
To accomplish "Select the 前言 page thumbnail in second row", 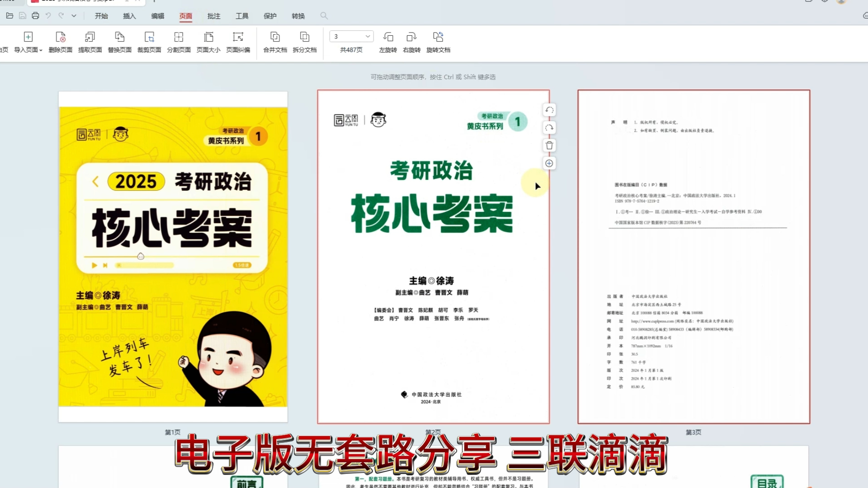I will tap(173, 467).
